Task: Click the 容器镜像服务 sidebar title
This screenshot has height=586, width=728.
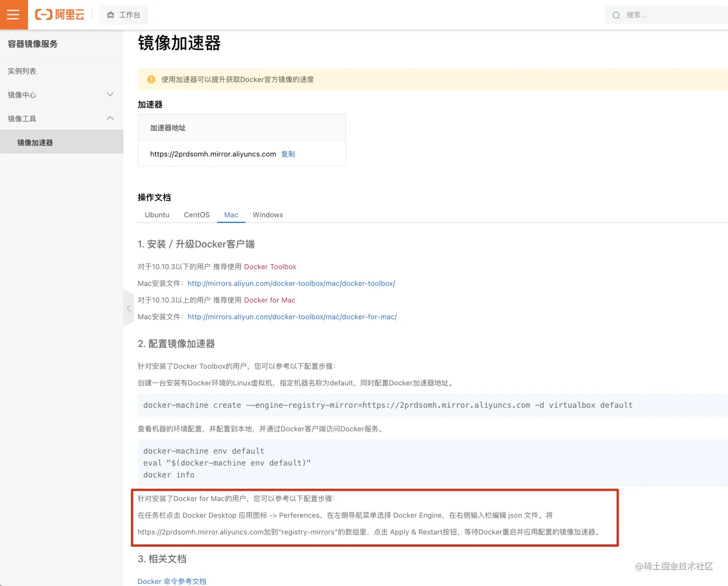Action: pyautogui.click(x=33, y=44)
